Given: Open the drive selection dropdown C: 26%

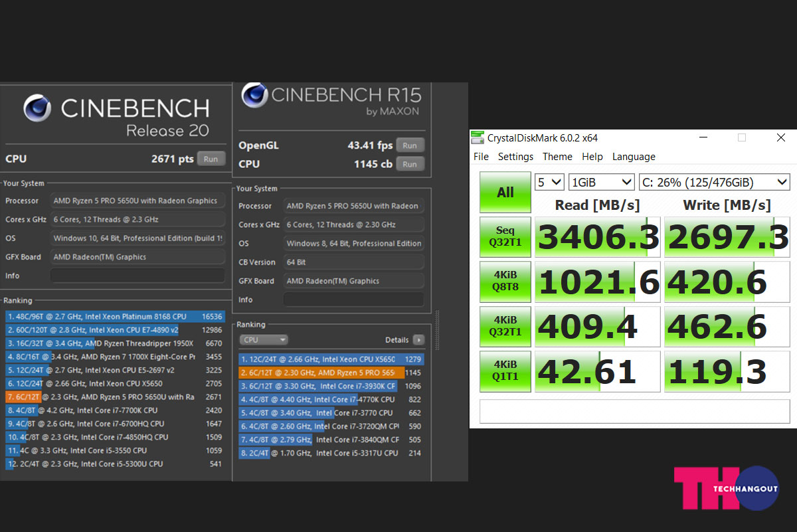Looking at the screenshot, I should tap(714, 182).
